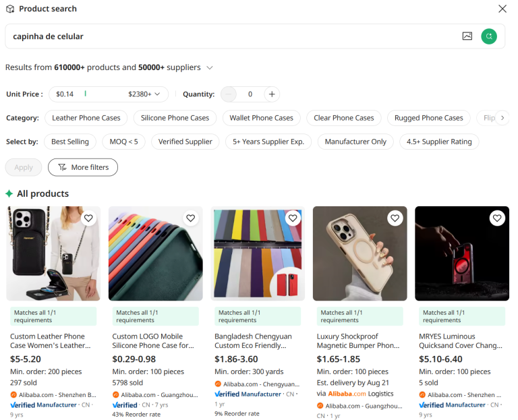
Task: Open the red luminous quicksand case image
Action: pyautogui.click(x=462, y=253)
